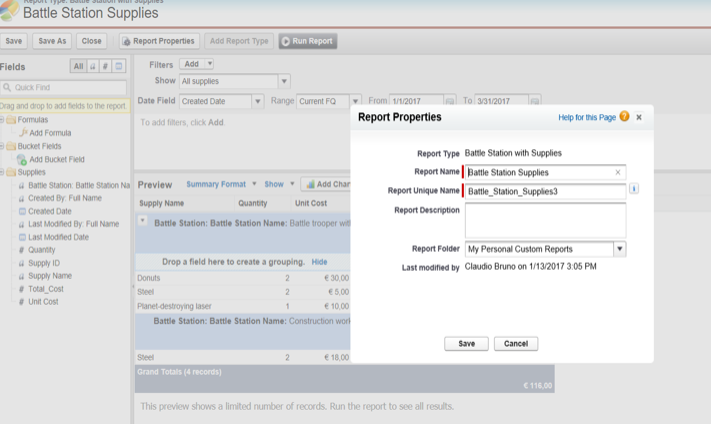Collapse the Supplies folder

[x=2, y=172]
